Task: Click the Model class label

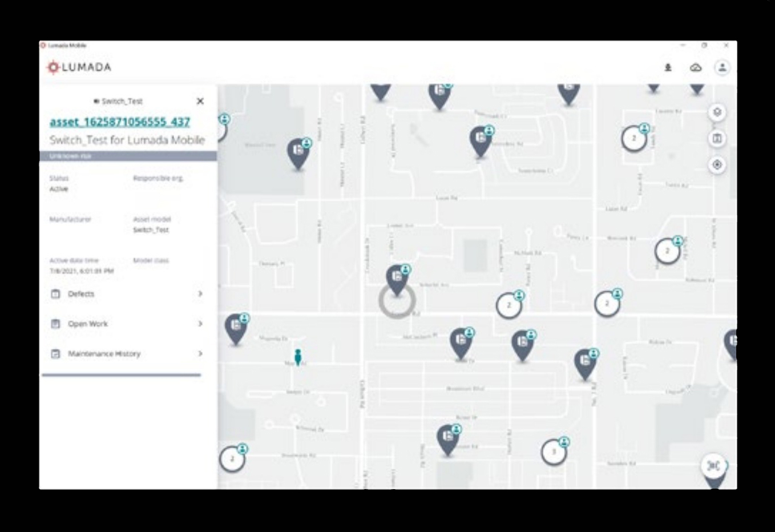Action: coord(151,260)
